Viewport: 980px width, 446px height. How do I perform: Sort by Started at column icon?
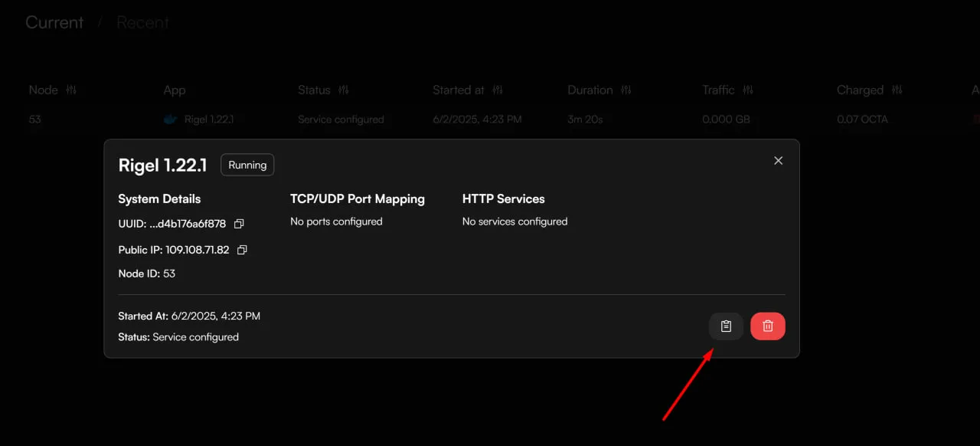pos(498,90)
